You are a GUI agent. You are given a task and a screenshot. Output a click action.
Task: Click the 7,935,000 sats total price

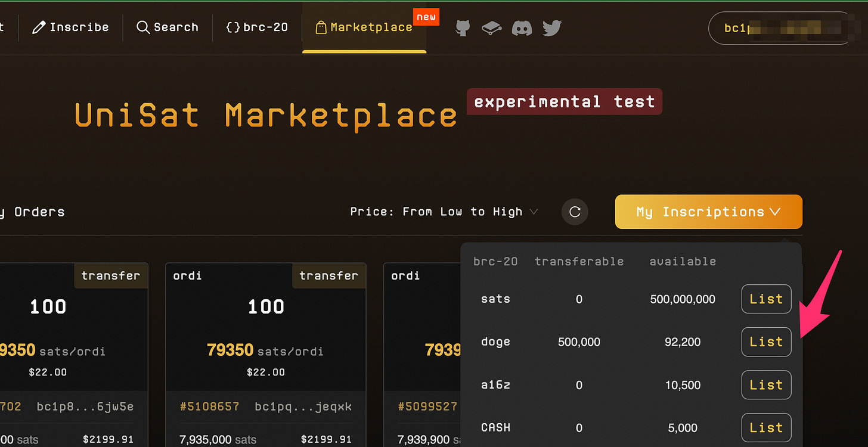pyautogui.click(x=218, y=440)
